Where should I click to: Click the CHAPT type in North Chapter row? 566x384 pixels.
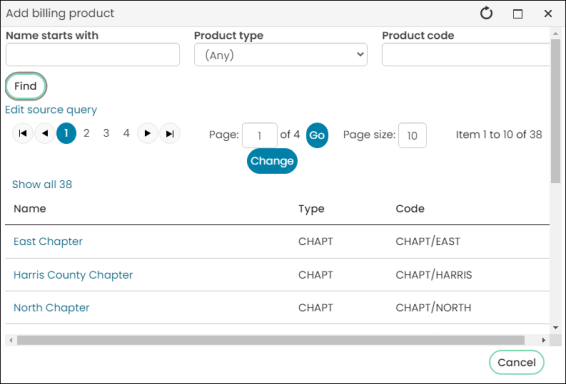pyautogui.click(x=315, y=308)
